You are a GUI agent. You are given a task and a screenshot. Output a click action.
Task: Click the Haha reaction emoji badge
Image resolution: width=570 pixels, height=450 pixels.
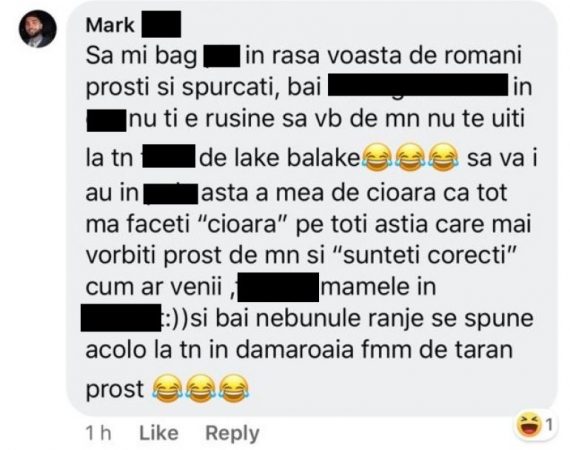[x=529, y=425]
